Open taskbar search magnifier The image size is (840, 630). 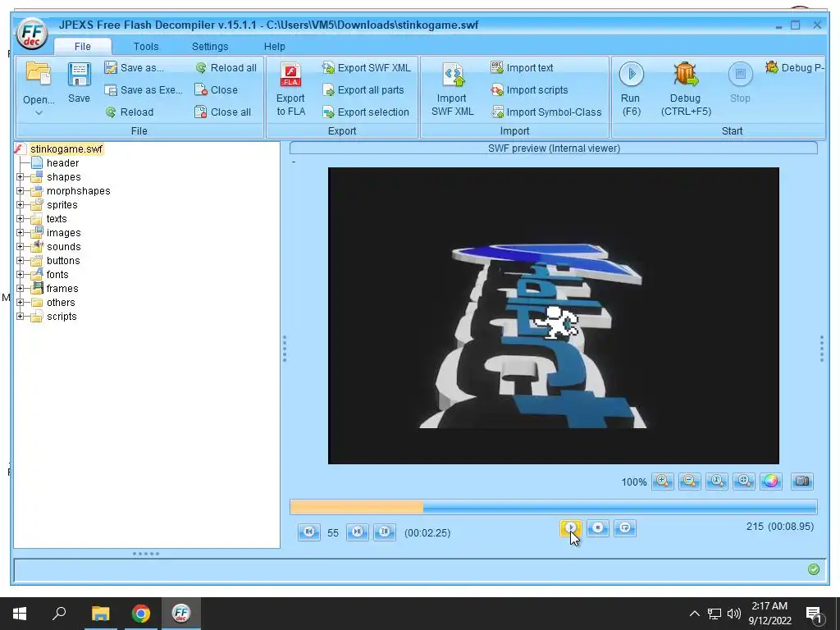click(59, 614)
